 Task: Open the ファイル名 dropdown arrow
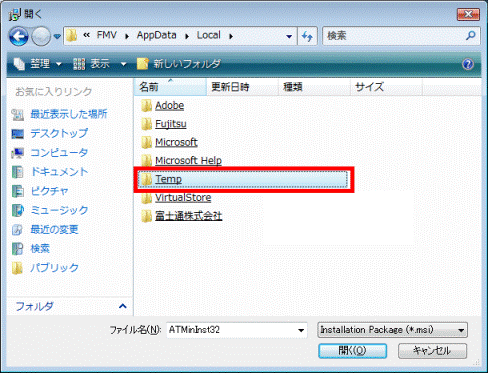click(301, 330)
